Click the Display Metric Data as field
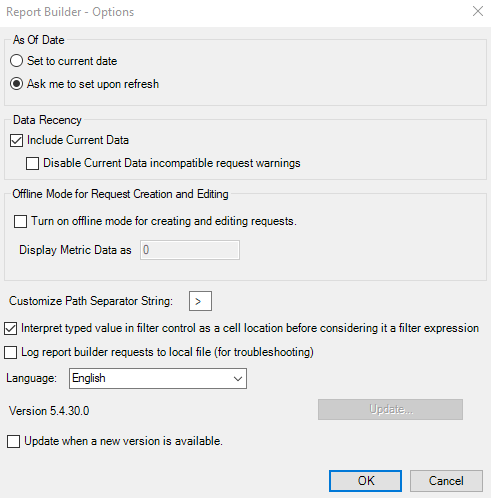 190,250
